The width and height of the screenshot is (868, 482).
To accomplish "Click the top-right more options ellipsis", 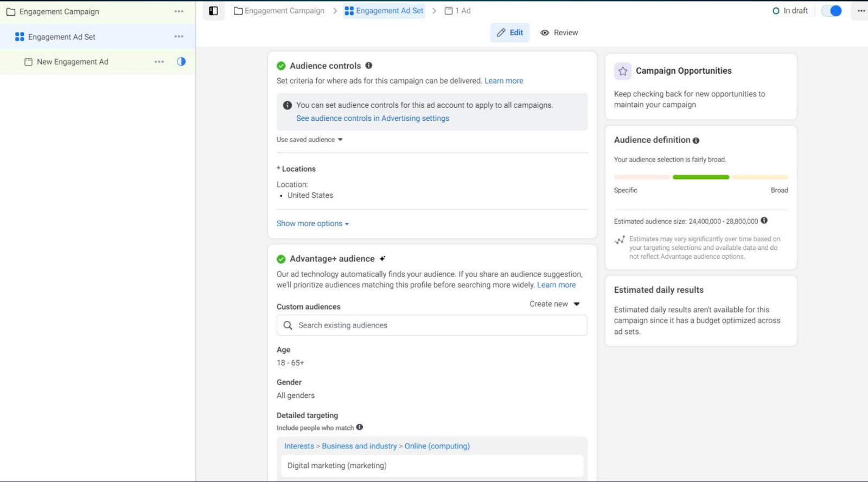I will pos(861,11).
